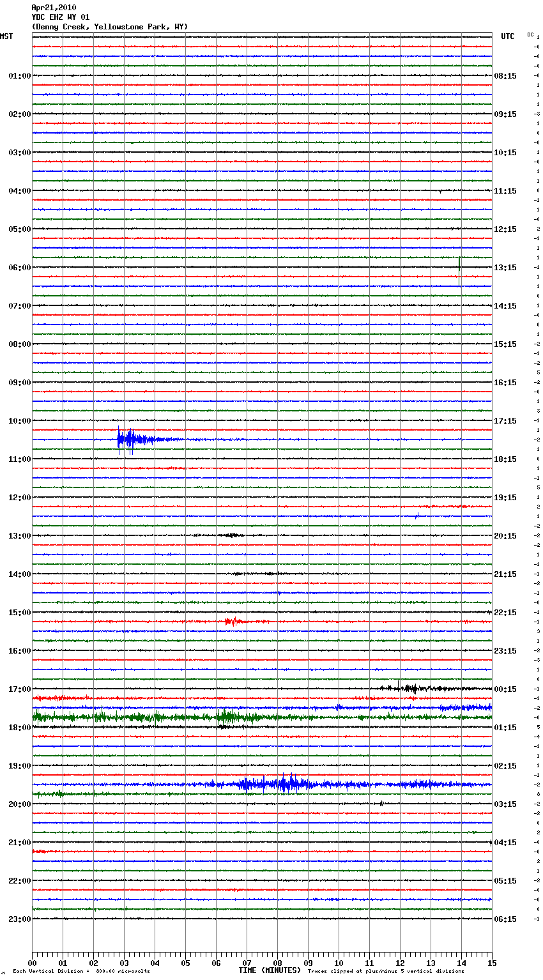Click minute 10 on the time axis
The width and height of the screenshot is (543, 980).
tap(339, 963)
